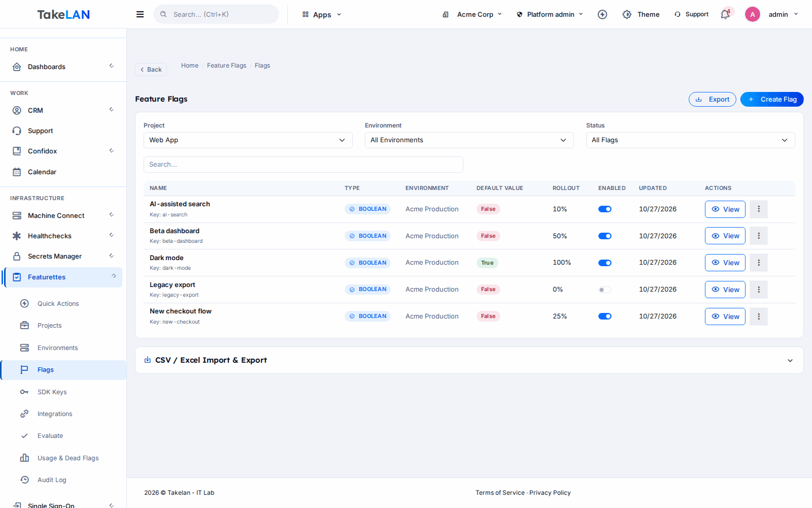Click the Back button
Screen dimensions: 812x508
151,70
